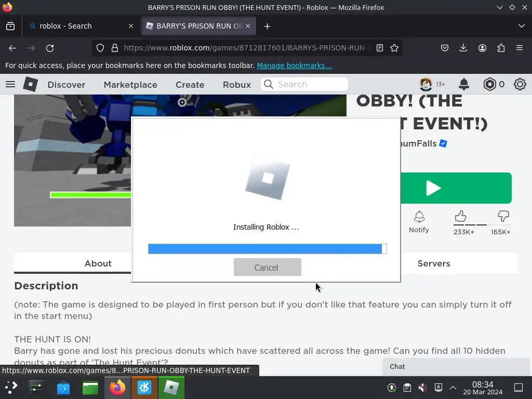Image resolution: width=532 pixels, height=399 pixels.
Task: Open the keyboard layout tray icon
Action: point(438,388)
